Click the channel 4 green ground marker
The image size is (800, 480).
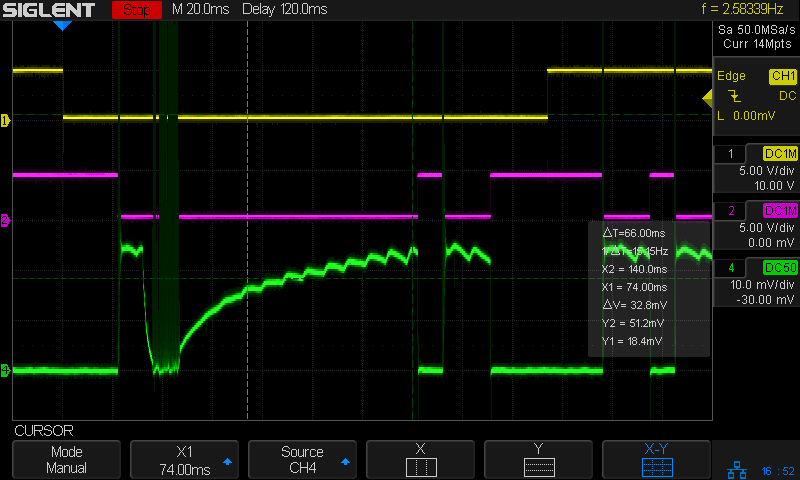(x=5, y=371)
